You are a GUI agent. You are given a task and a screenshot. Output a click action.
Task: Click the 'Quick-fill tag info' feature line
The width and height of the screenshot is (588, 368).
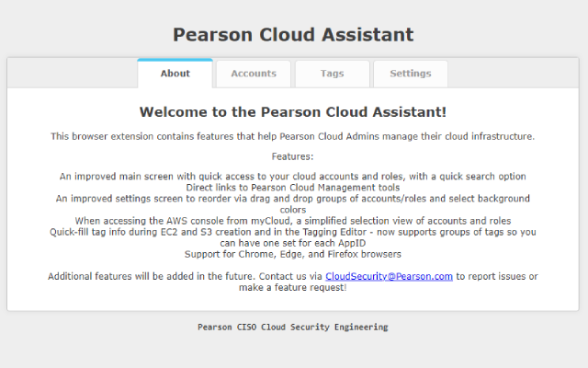(x=293, y=232)
